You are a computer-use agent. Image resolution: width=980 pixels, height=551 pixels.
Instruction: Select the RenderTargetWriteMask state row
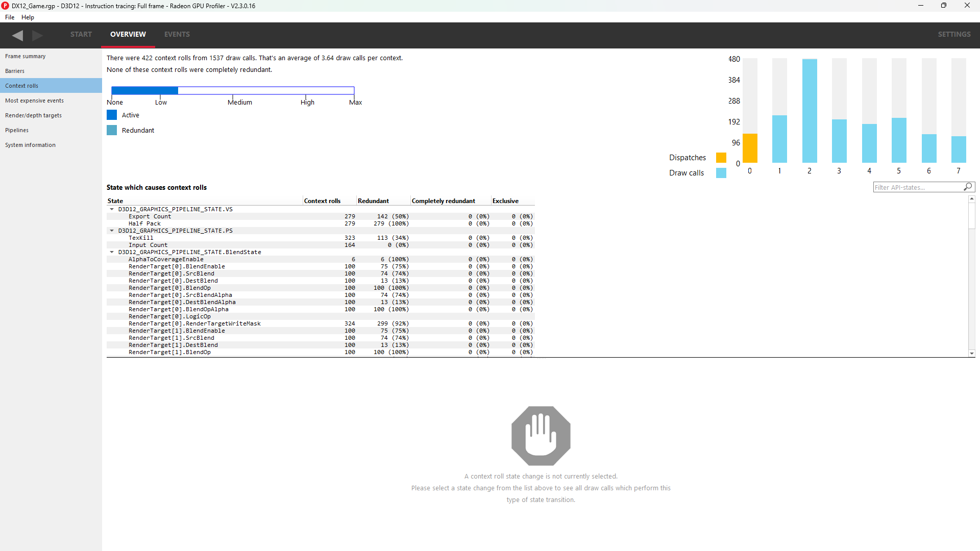point(194,323)
